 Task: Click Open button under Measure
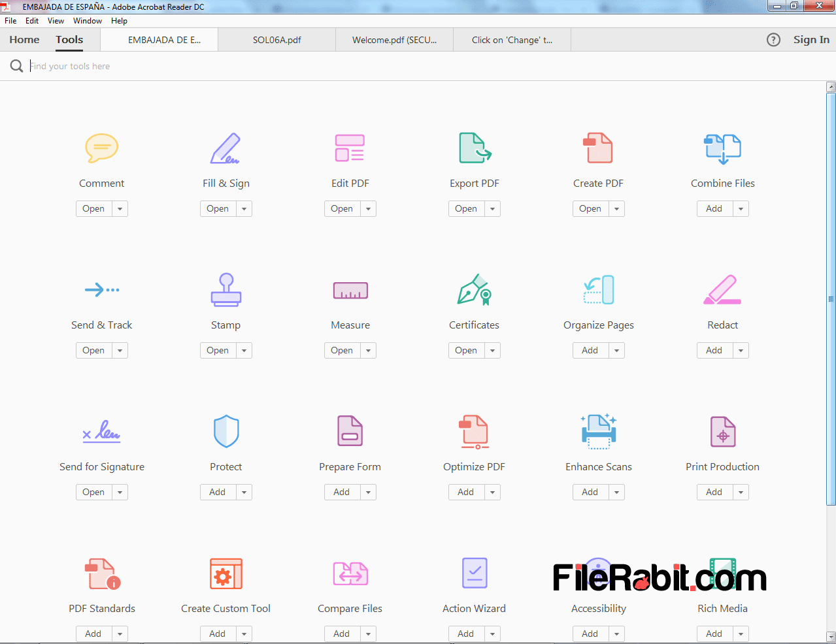tap(342, 351)
